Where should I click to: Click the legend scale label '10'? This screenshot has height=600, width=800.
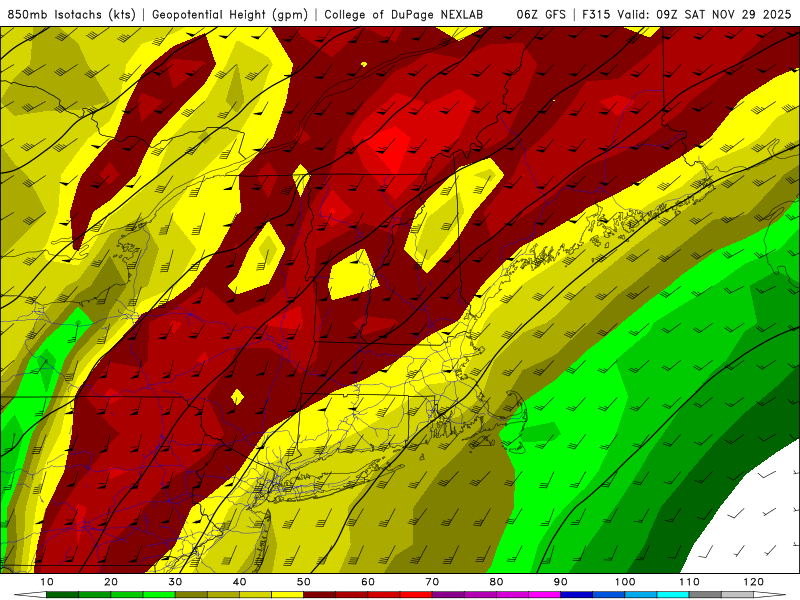coord(46,582)
